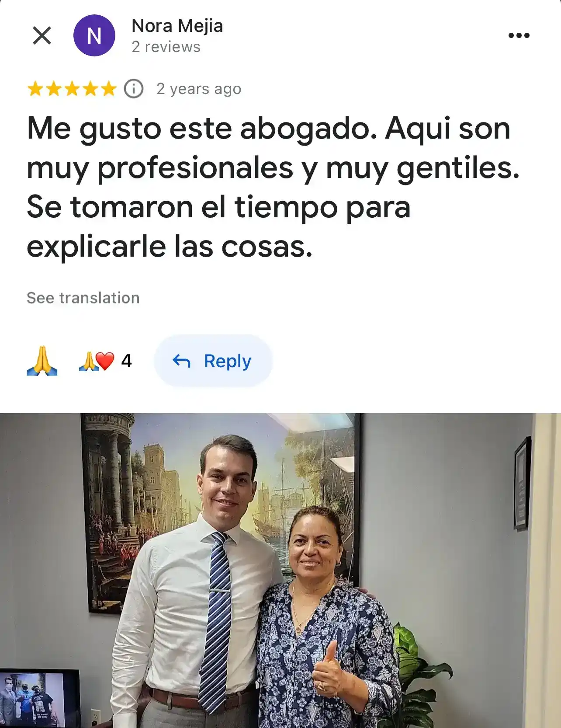Close the review with the X icon
This screenshot has height=728, width=561.
pos(42,35)
